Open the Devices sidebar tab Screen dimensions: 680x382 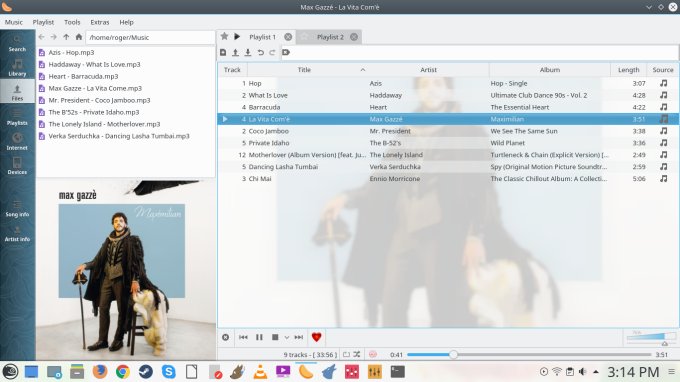click(x=17, y=166)
